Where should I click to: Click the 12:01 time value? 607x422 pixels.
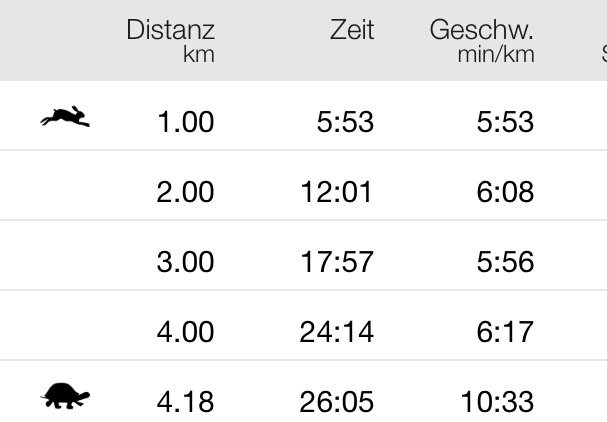[337, 192]
